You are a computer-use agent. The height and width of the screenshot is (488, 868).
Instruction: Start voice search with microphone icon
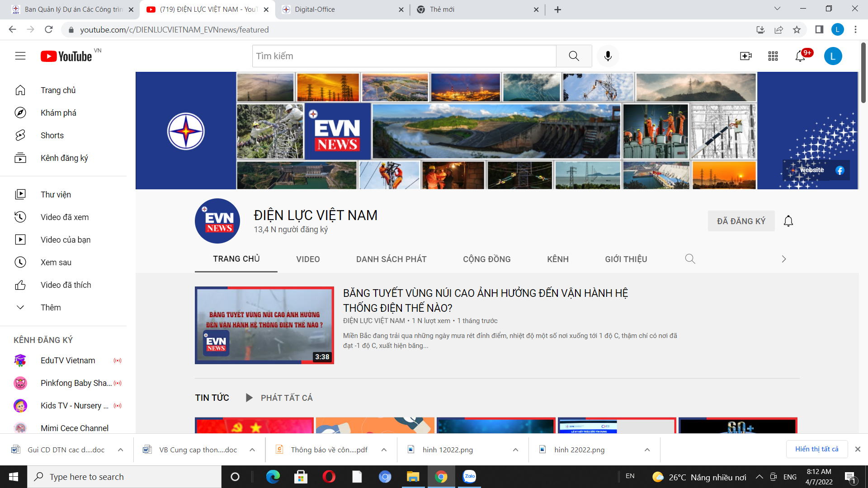(608, 56)
